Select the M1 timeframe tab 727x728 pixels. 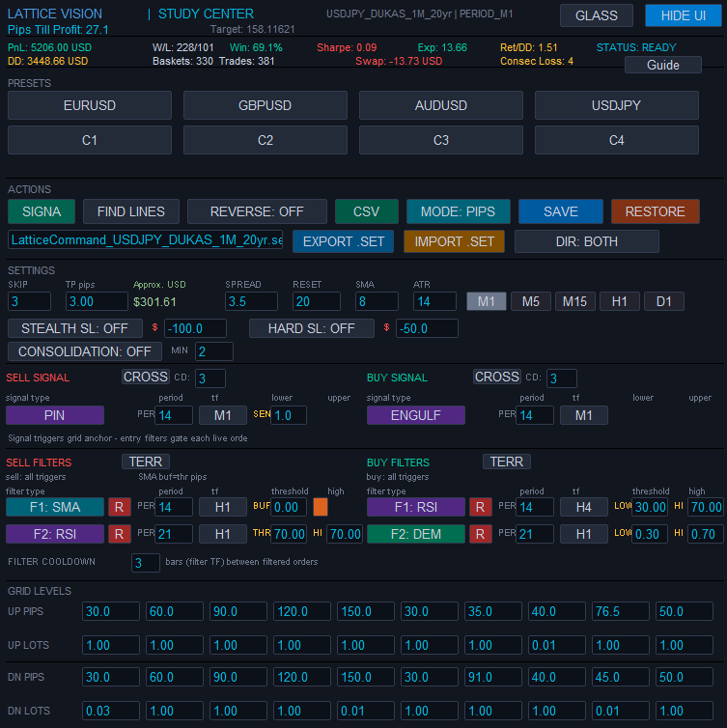pos(486,301)
